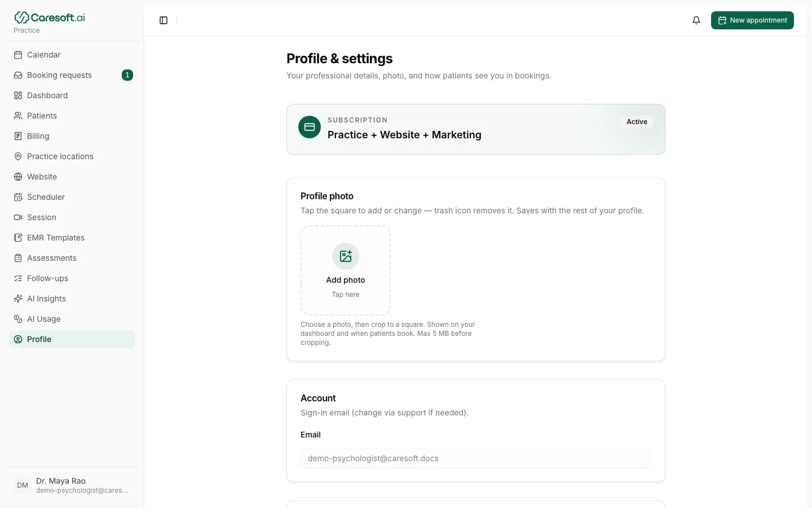Click the Caresoft.ai logo
Viewport: 812px width, 508px height.
coord(50,17)
